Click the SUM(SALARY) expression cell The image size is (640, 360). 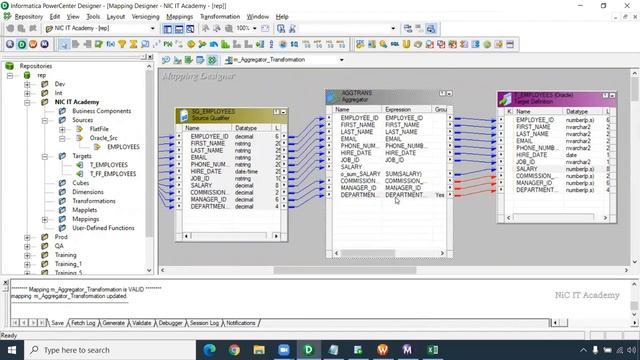(404, 174)
